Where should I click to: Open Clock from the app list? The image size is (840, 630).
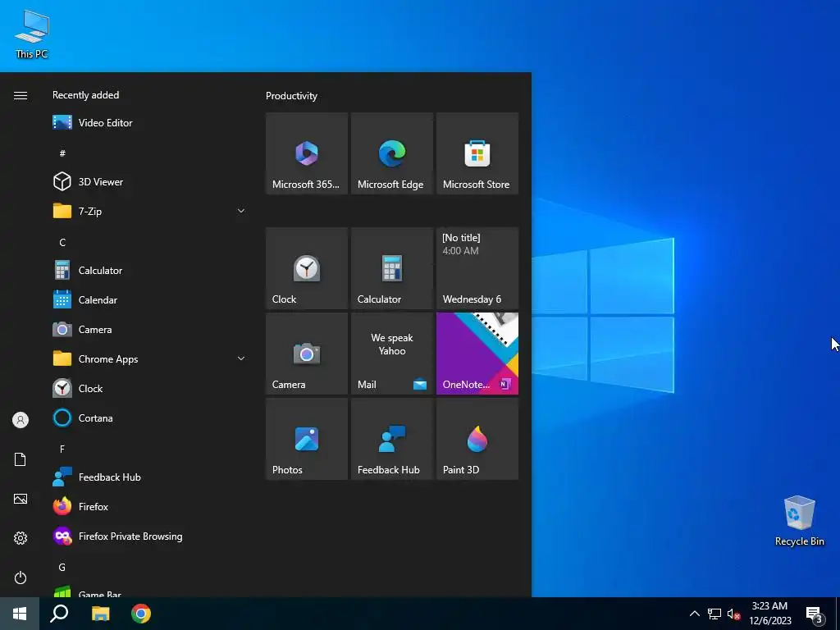[x=149, y=388]
